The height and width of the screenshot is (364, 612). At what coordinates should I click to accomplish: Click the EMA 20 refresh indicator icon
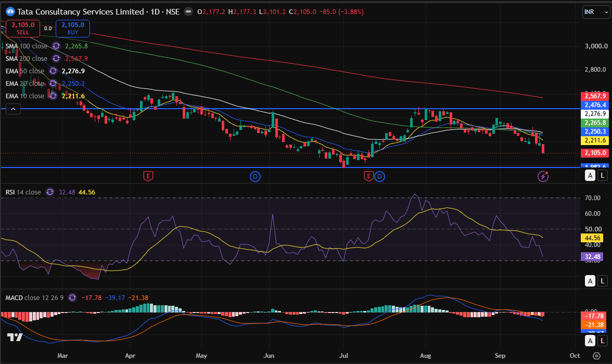pyautogui.click(x=53, y=84)
